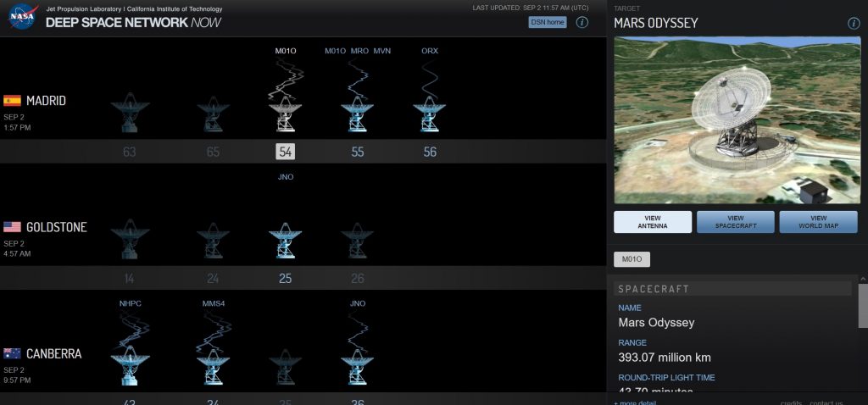The width and height of the screenshot is (868, 405).
Task: Click the details panel scrollbar thumb
Action: (x=863, y=305)
